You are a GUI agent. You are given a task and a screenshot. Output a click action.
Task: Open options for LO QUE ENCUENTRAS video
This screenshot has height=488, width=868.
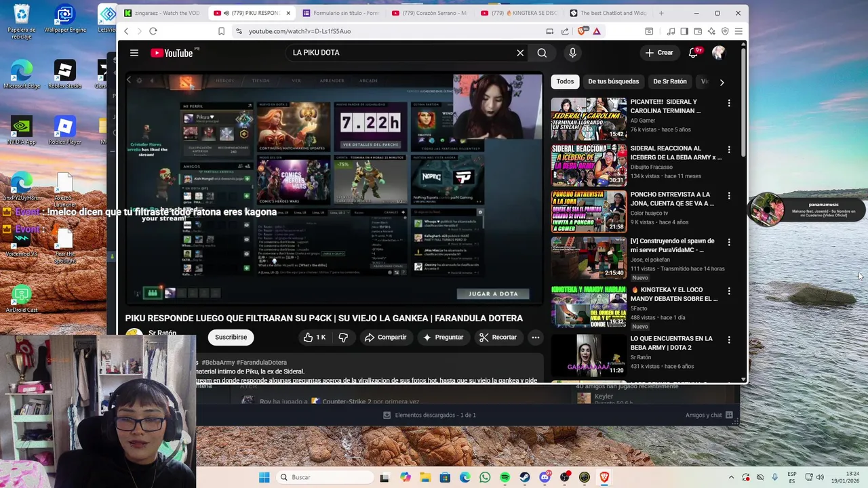point(729,340)
